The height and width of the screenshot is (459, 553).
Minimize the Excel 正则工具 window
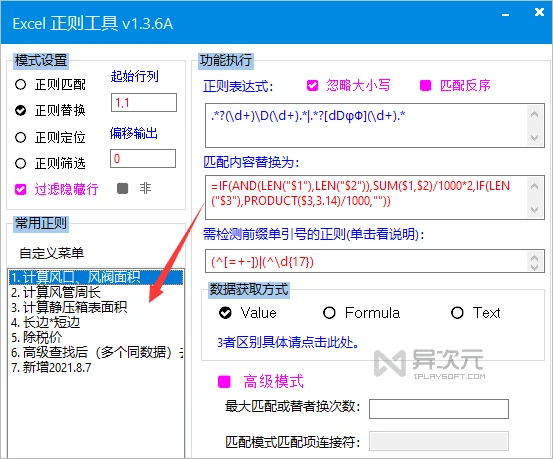(506, 15)
